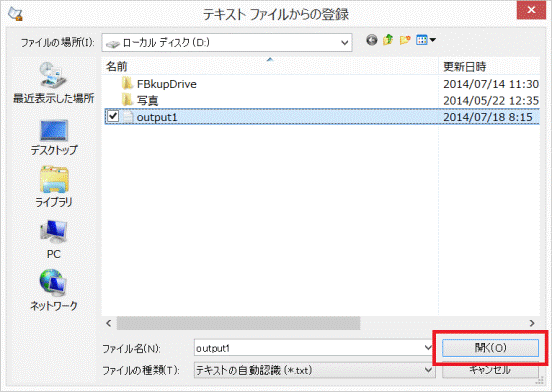Click the ファイル名 input field
This screenshot has height=392, width=552.
coord(309,348)
